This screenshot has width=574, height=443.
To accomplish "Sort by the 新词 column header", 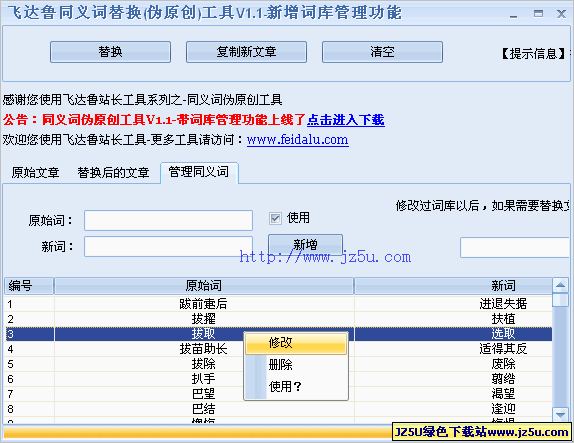I will click(x=453, y=286).
